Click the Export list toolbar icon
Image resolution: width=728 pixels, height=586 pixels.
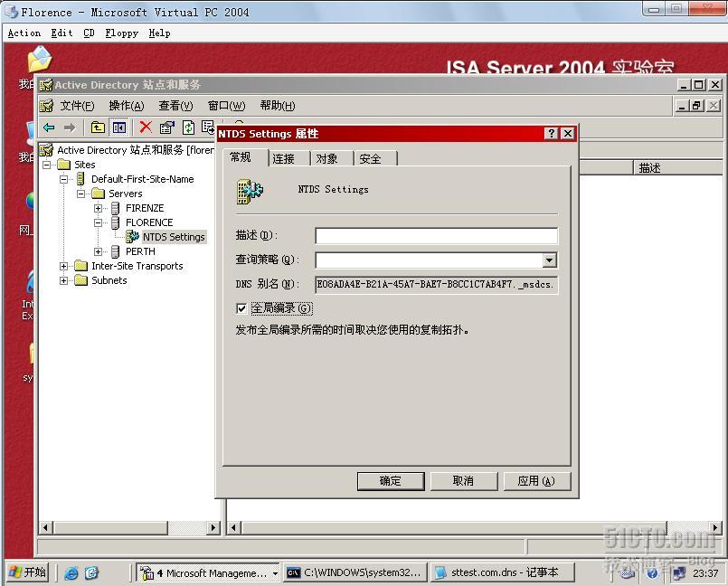click(x=207, y=128)
